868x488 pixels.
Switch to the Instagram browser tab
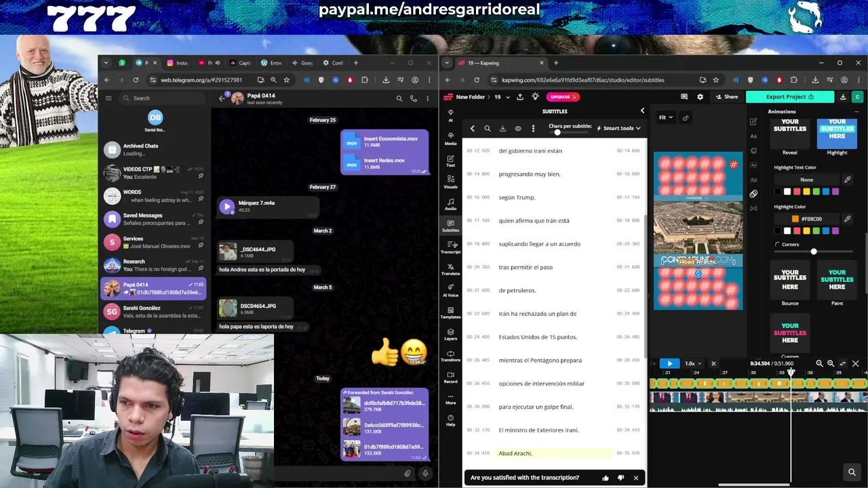coord(178,63)
